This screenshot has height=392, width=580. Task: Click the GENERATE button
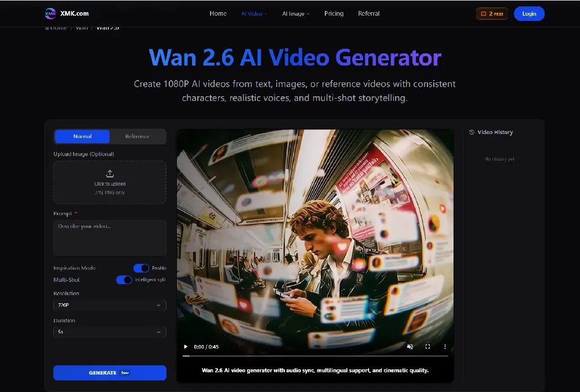[110, 373]
